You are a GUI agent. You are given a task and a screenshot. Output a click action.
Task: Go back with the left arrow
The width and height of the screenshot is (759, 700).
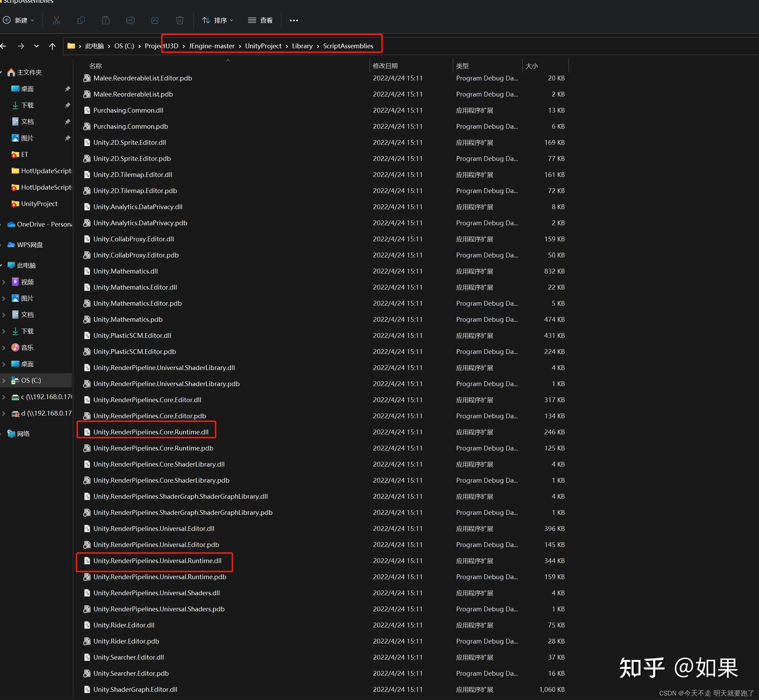[3, 46]
